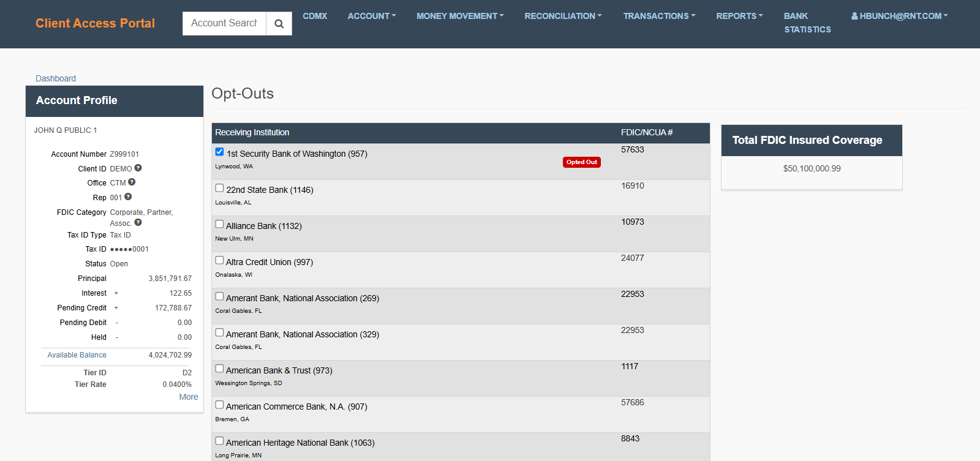Select FDIC number 8843
980x461 pixels.
pos(630,438)
